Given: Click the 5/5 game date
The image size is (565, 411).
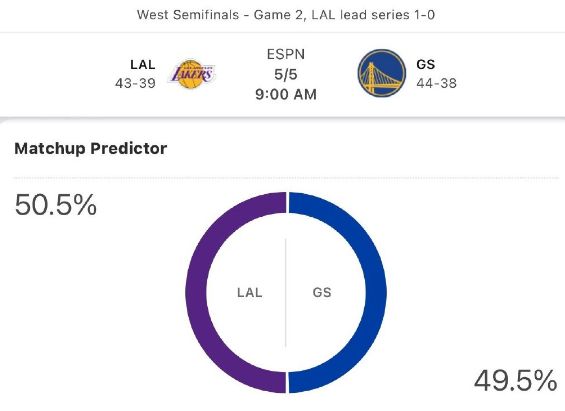Looking at the screenshot, I should (286, 74).
